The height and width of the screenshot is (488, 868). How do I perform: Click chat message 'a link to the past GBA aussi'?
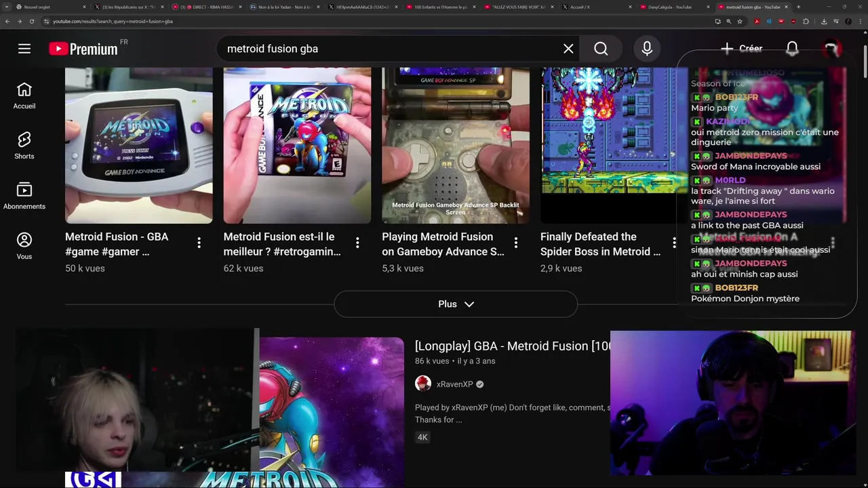click(x=747, y=226)
